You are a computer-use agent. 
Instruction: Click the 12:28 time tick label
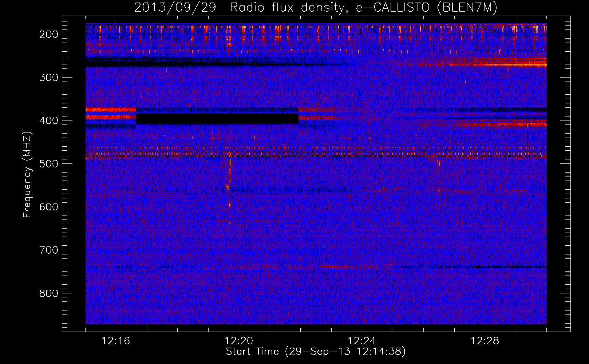coord(485,341)
